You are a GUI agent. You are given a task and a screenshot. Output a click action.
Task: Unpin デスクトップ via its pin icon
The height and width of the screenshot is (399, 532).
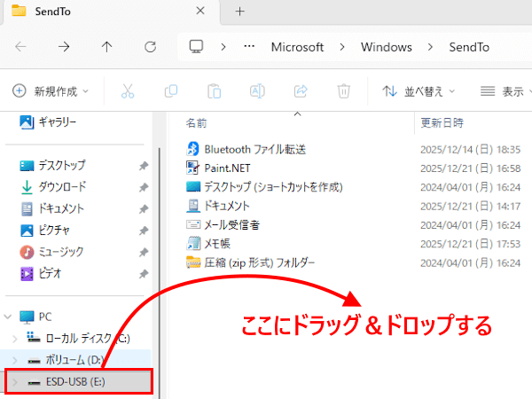(144, 166)
